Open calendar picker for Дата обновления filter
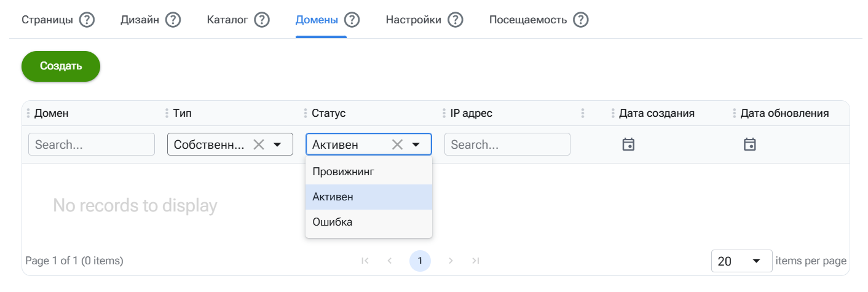Image resolution: width=868 pixels, height=292 pixels. 749,144
